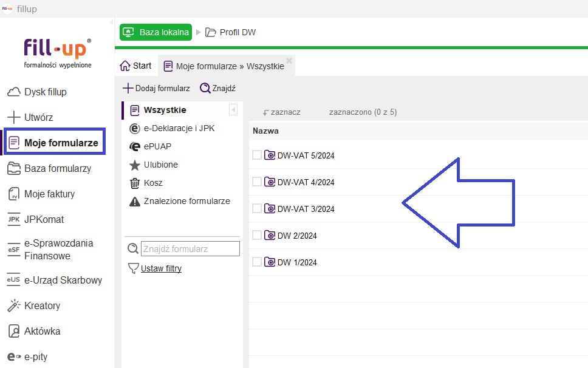The height and width of the screenshot is (368, 588).
Task: Tick the checkbox for DW-VAT 3/2024
Action: click(257, 208)
